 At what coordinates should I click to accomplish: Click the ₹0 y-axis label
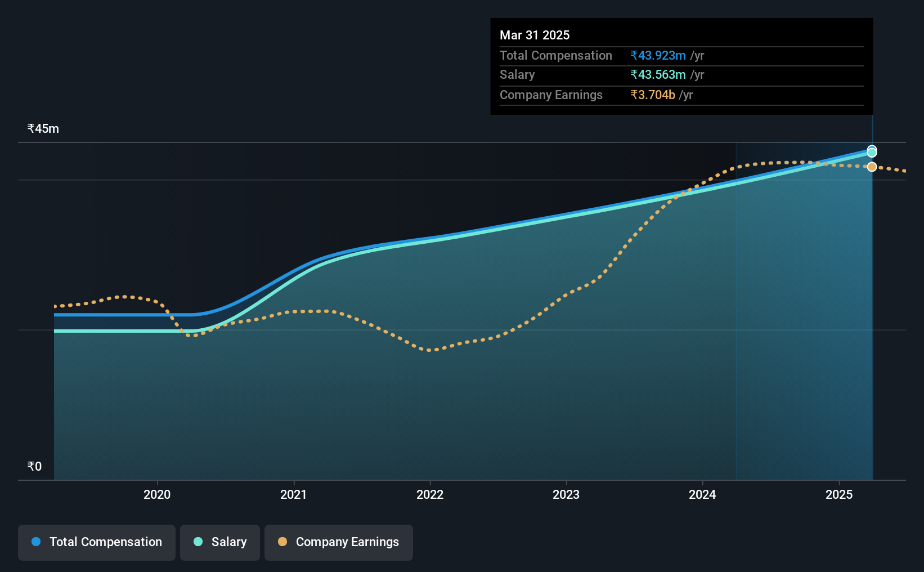[x=35, y=466]
